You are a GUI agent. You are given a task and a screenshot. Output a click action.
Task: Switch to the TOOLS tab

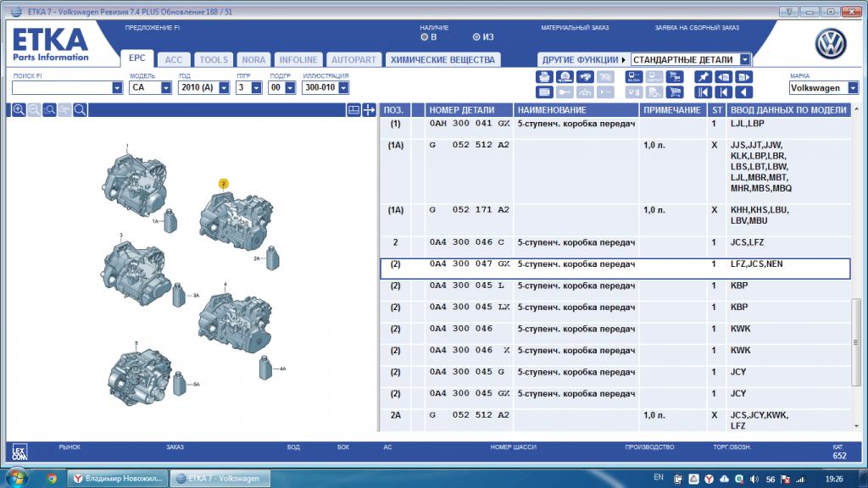(x=214, y=60)
